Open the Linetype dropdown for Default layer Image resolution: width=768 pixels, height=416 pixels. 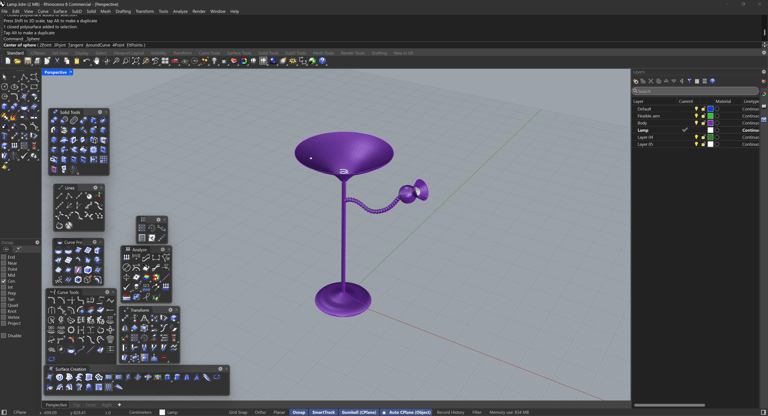coord(750,109)
